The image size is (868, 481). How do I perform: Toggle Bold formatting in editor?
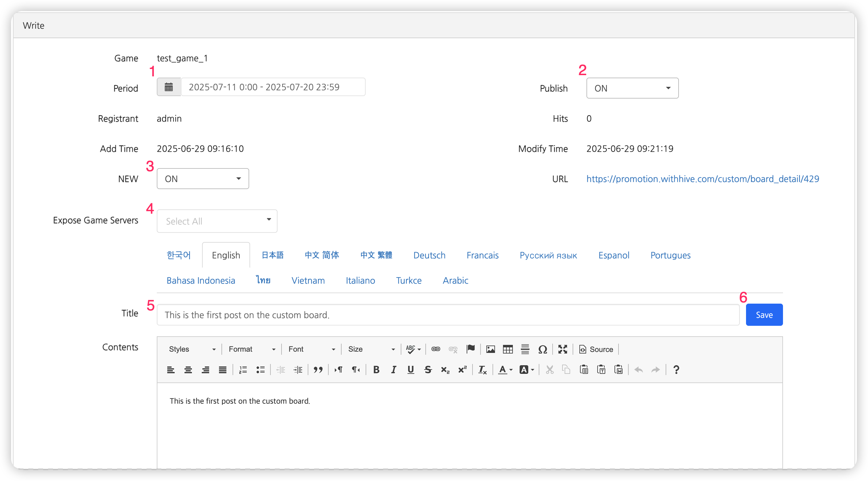pos(376,370)
